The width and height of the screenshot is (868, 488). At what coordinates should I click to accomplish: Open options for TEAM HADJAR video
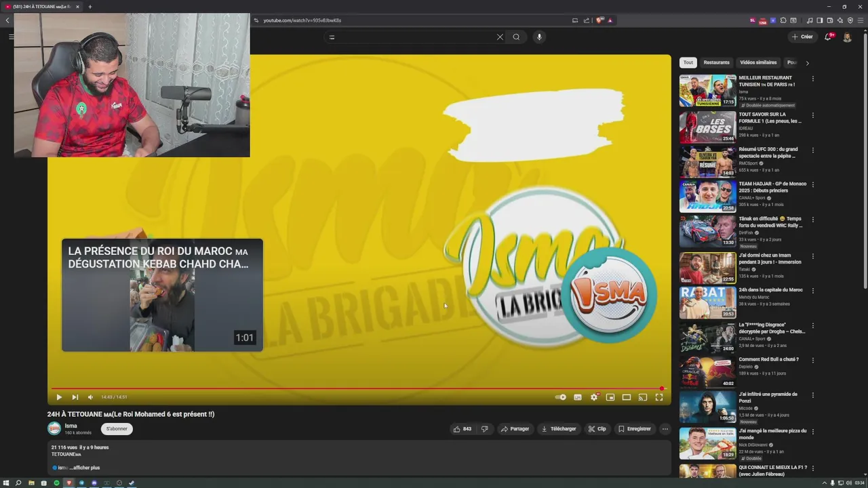coord(812,184)
